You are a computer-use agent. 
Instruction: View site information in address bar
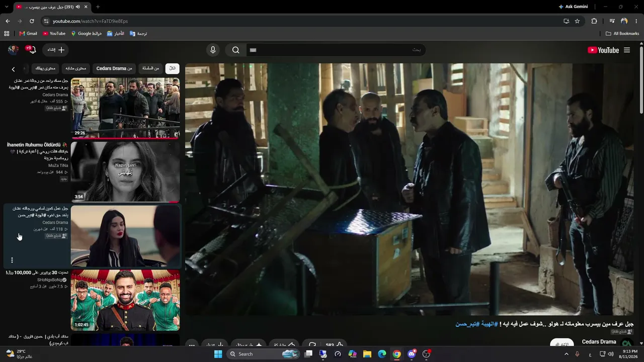[46, 21]
